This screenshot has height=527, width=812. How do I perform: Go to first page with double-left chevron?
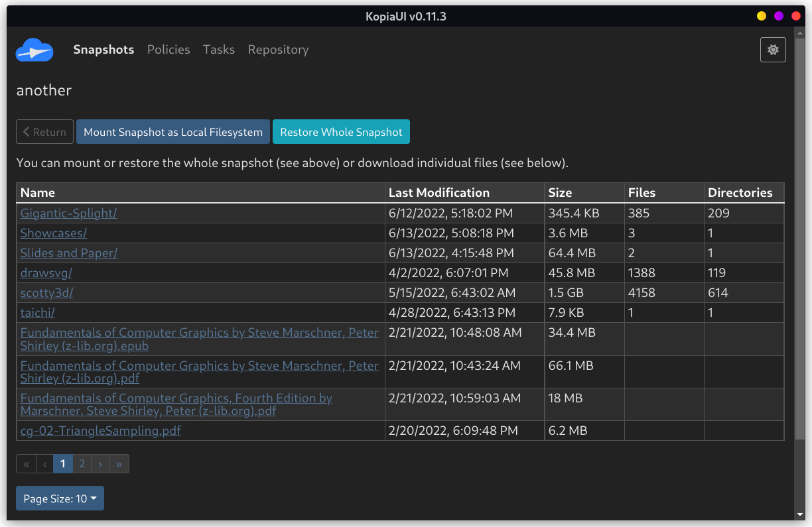pos(26,464)
